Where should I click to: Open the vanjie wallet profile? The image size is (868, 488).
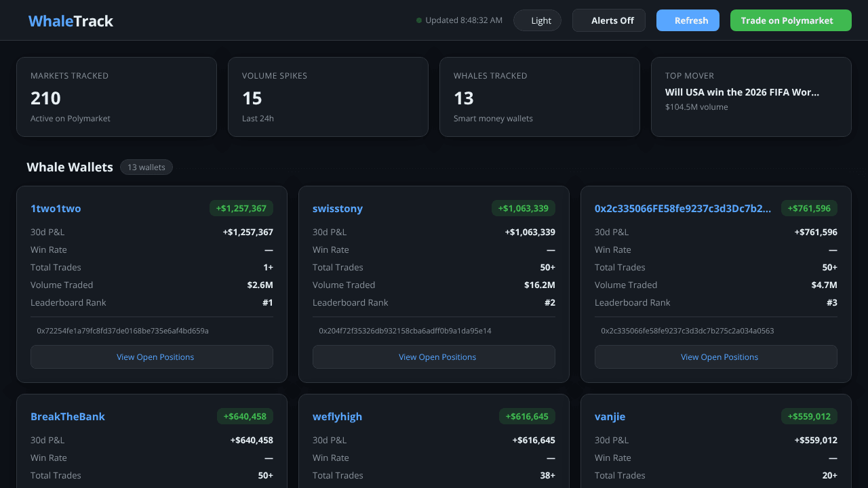click(610, 417)
